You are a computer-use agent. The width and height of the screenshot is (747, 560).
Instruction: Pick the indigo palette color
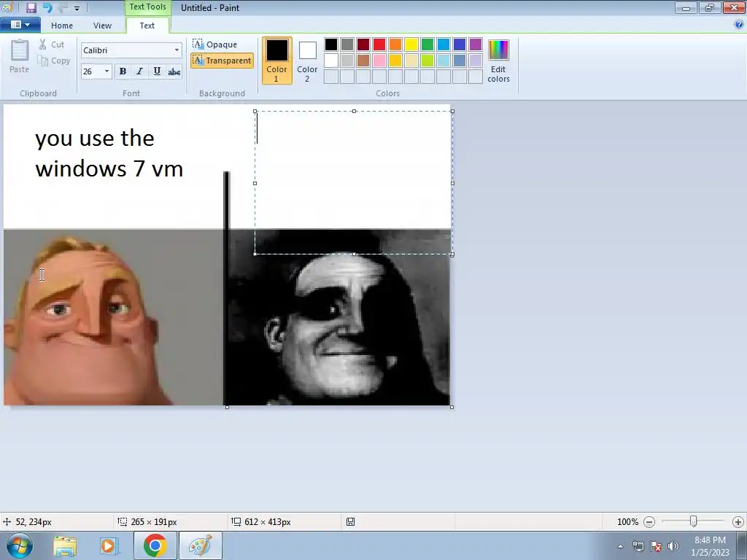click(x=460, y=44)
